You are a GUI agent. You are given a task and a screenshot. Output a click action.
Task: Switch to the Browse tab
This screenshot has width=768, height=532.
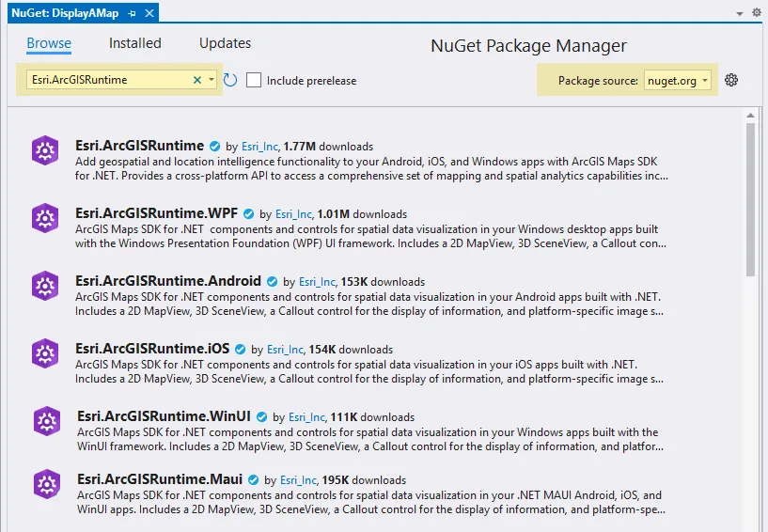point(49,43)
